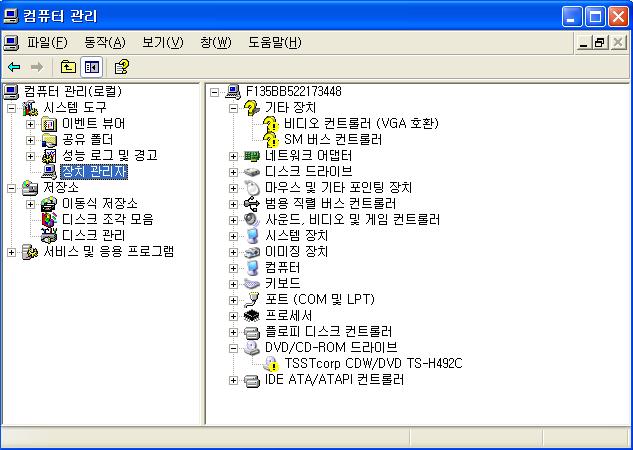Restore the inner MMC child window
The width and height of the screenshot is (633, 450).
point(600,42)
